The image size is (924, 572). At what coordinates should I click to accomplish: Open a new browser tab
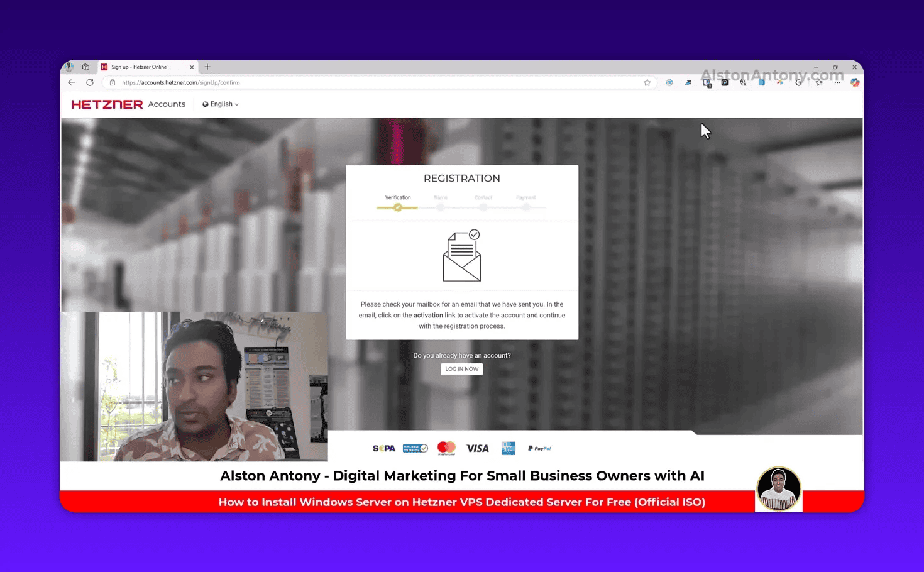[207, 67]
